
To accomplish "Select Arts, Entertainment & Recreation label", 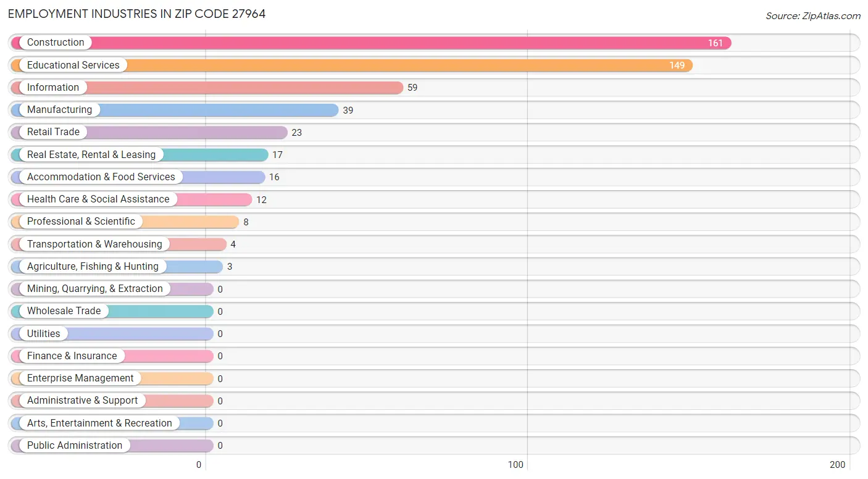I will [x=99, y=423].
